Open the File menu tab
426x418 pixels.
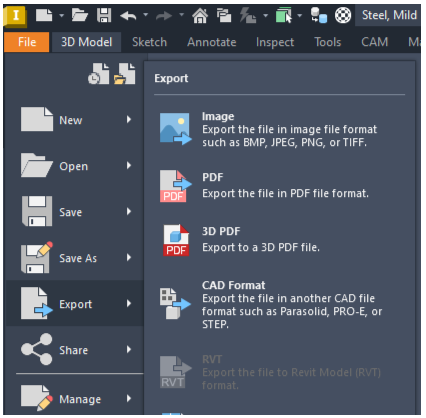pos(27,42)
